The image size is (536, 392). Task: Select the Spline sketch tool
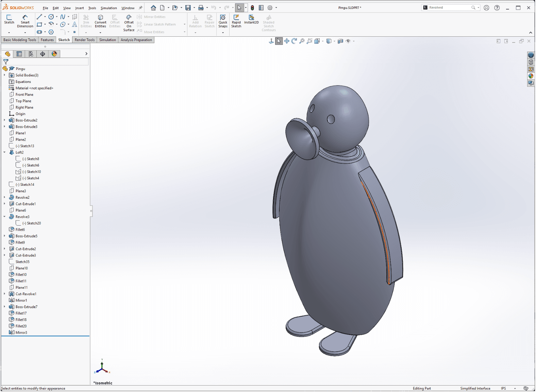click(63, 17)
